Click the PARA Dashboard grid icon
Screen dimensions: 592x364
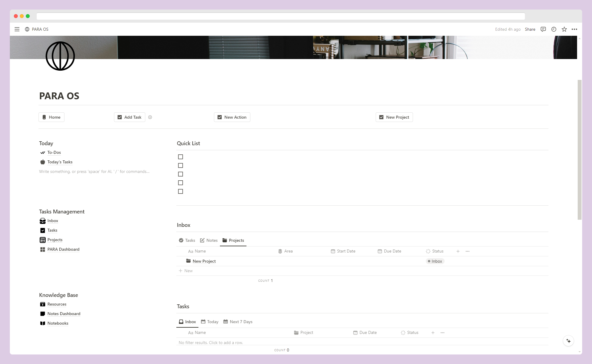[43, 249]
